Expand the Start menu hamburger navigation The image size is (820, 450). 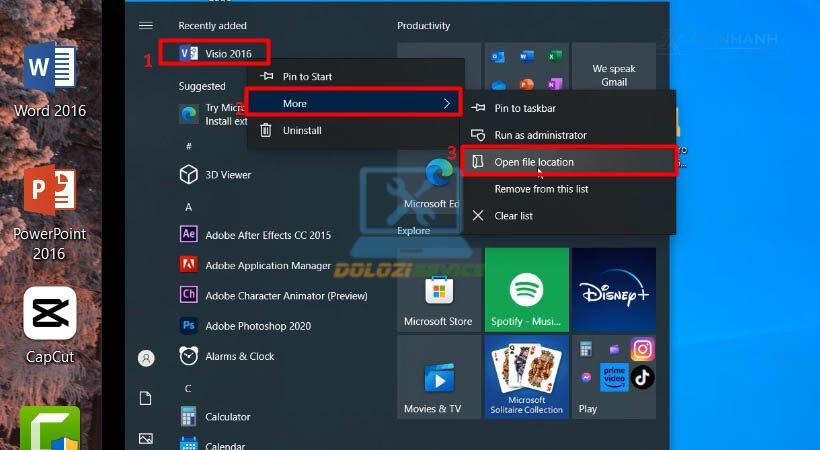coord(146,25)
